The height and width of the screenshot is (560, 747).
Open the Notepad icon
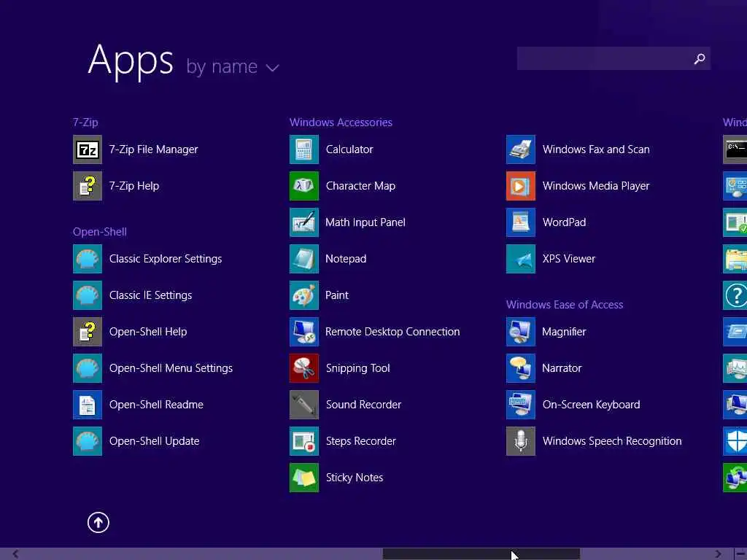coord(304,259)
